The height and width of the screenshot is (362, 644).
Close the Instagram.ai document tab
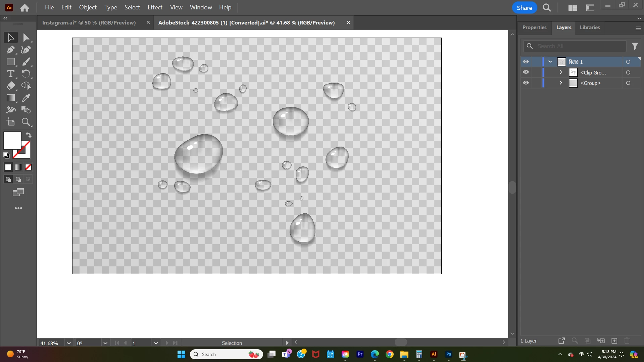point(148,22)
